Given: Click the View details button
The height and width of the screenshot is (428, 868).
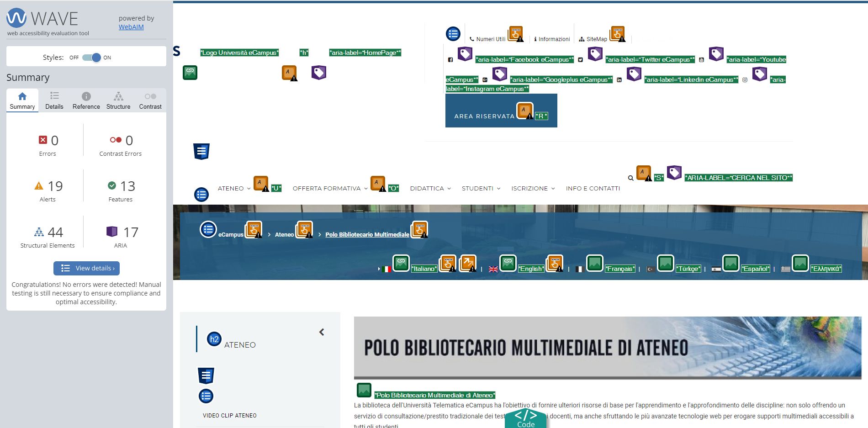Looking at the screenshot, I should coord(86,268).
